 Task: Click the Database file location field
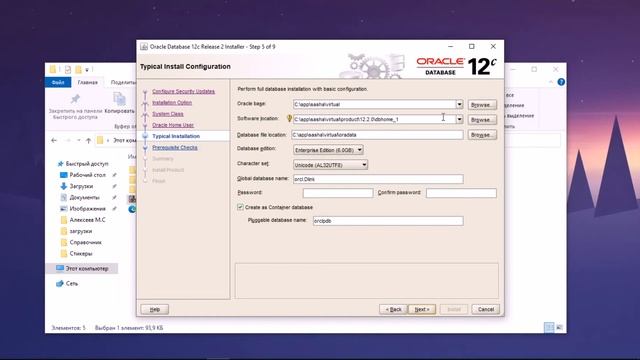pyautogui.click(x=378, y=135)
